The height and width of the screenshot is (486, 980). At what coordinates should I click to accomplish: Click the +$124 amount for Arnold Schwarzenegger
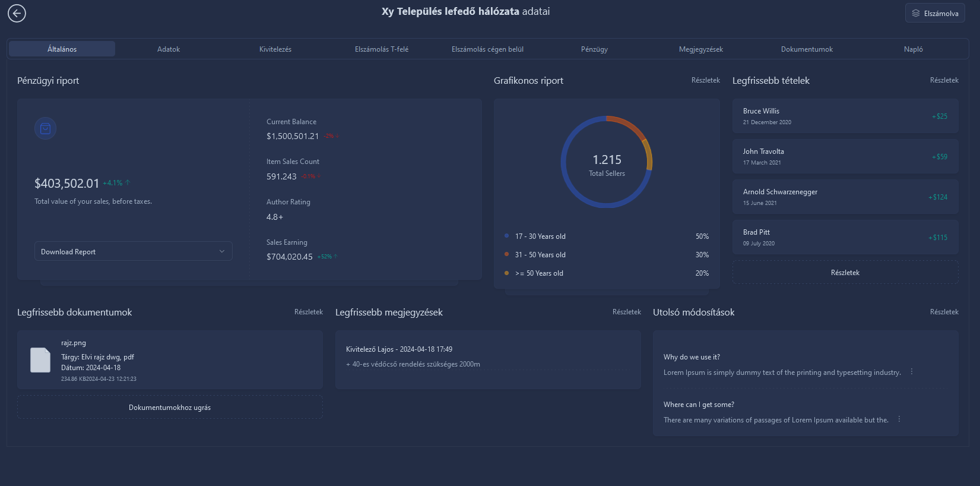coord(938,197)
